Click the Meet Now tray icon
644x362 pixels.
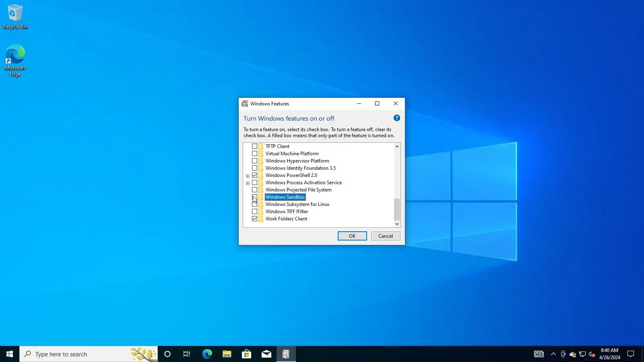point(563,354)
